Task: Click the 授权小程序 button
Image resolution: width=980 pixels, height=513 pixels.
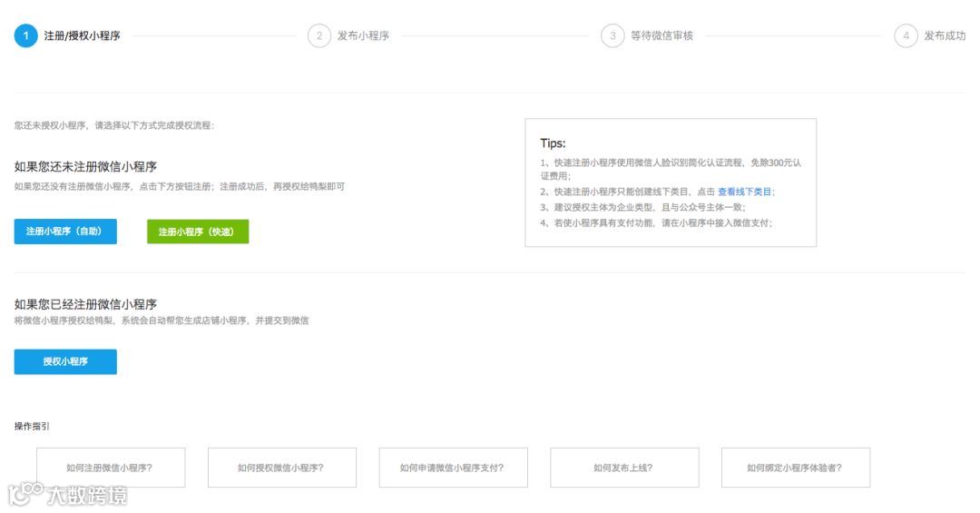Action: tap(65, 361)
